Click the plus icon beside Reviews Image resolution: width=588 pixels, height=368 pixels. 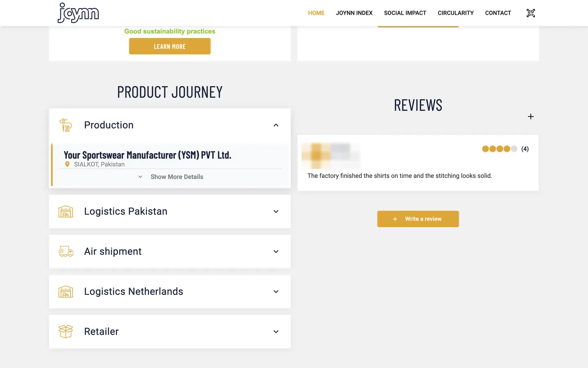[x=530, y=117]
